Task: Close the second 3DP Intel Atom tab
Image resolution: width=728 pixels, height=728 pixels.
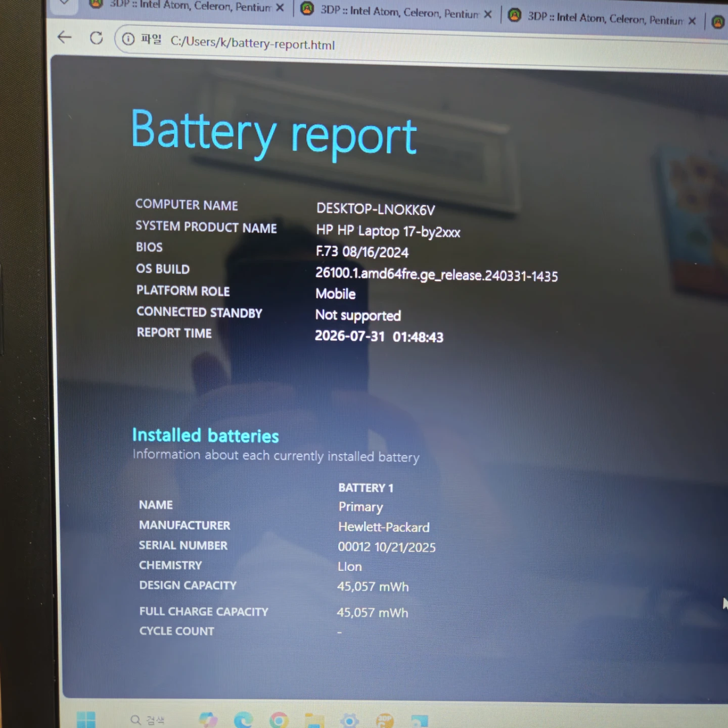Action: (488, 14)
